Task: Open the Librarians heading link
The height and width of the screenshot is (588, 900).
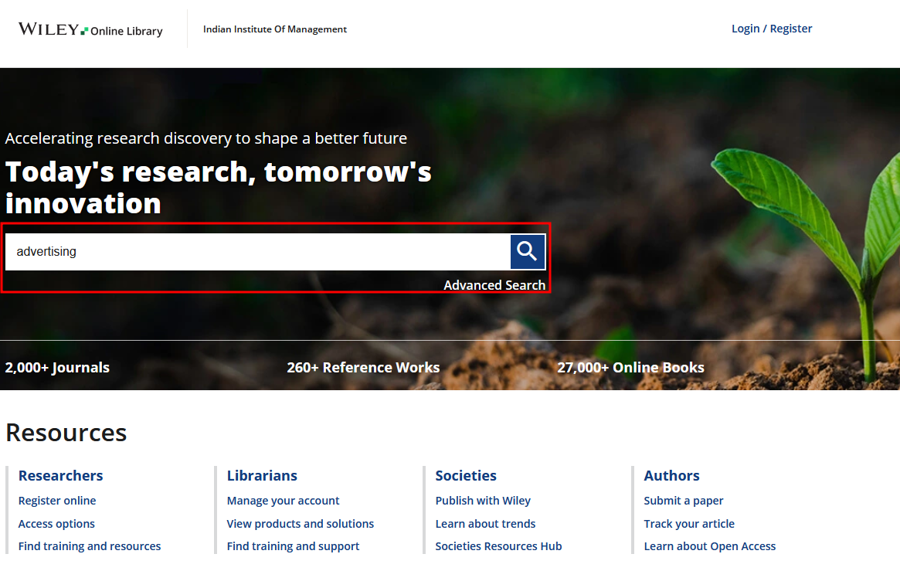Action: coord(262,476)
